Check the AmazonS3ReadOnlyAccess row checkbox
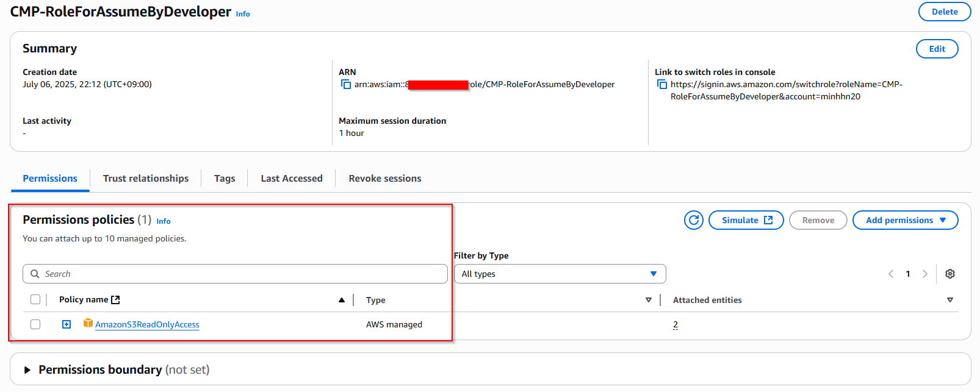 click(x=35, y=324)
